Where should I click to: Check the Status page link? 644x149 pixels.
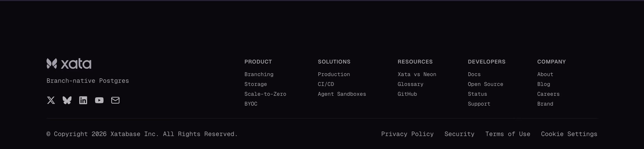477,94
